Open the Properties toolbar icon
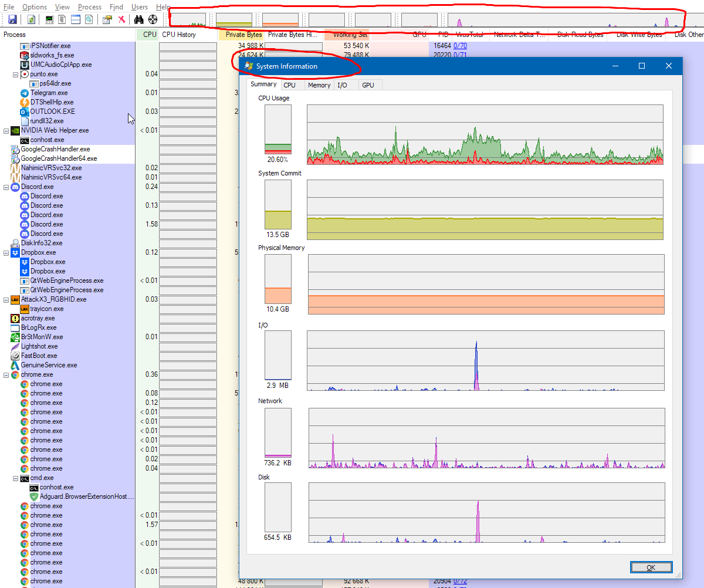 tap(107, 19)
